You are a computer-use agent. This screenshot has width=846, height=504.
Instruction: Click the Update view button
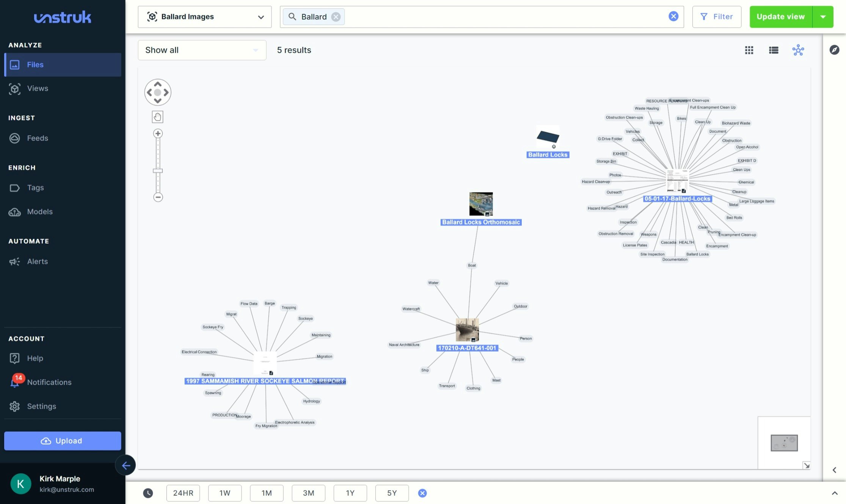pyautogui.click(x=781, y=17)
